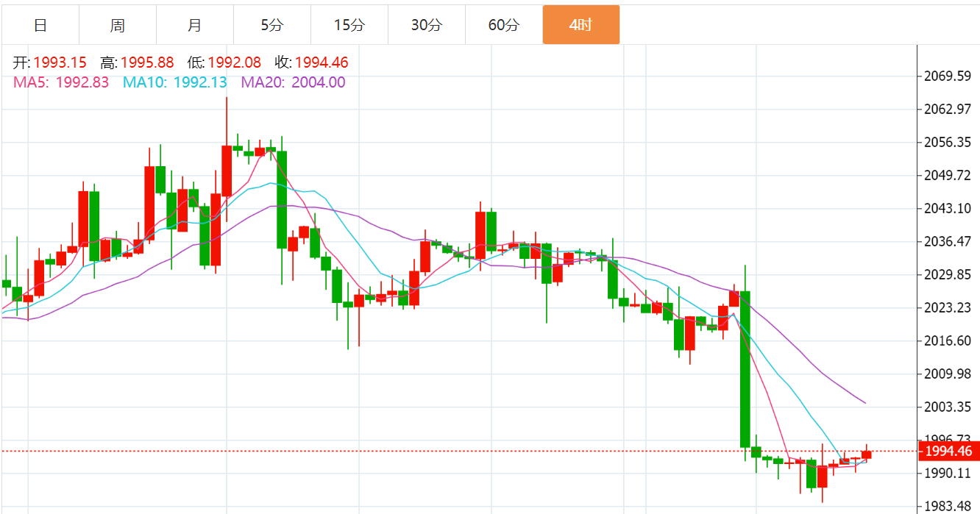Choose the 30分 timeframe tab
The height and width of the screenshot is (514, 980).
click(427, 25)
